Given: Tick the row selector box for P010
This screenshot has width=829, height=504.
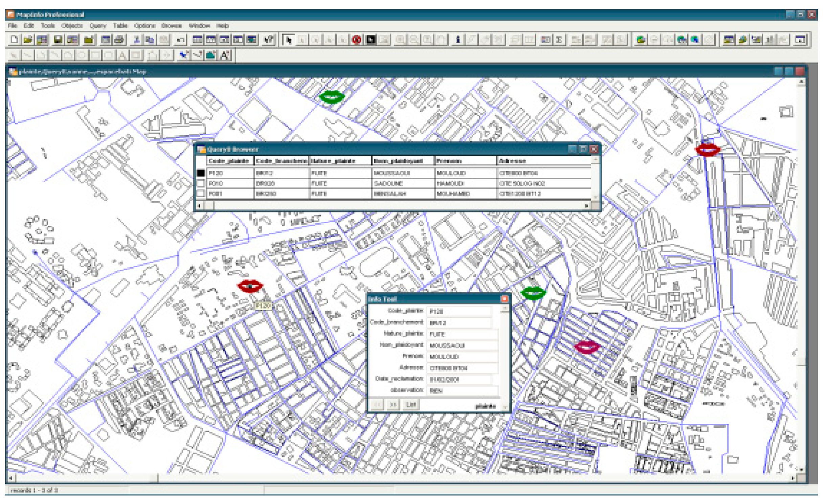Looking at the screenshot, I should click(x=201, y=183).
